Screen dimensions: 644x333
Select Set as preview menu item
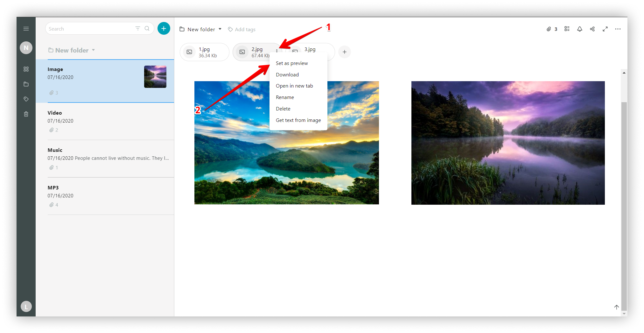coord(298,63)
